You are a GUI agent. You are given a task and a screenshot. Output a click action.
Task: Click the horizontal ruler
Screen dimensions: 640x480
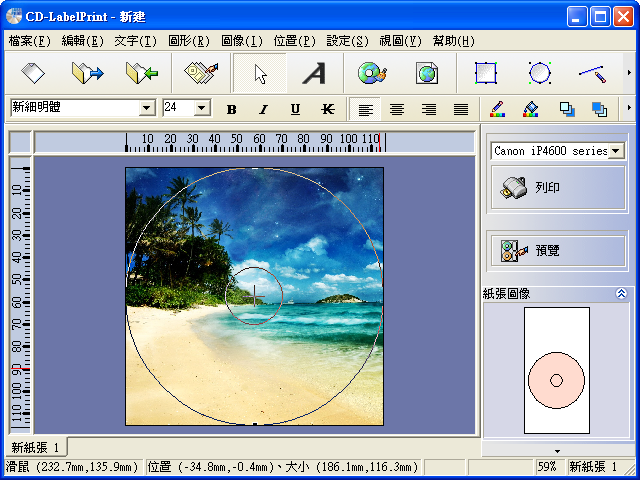[254, 142]
